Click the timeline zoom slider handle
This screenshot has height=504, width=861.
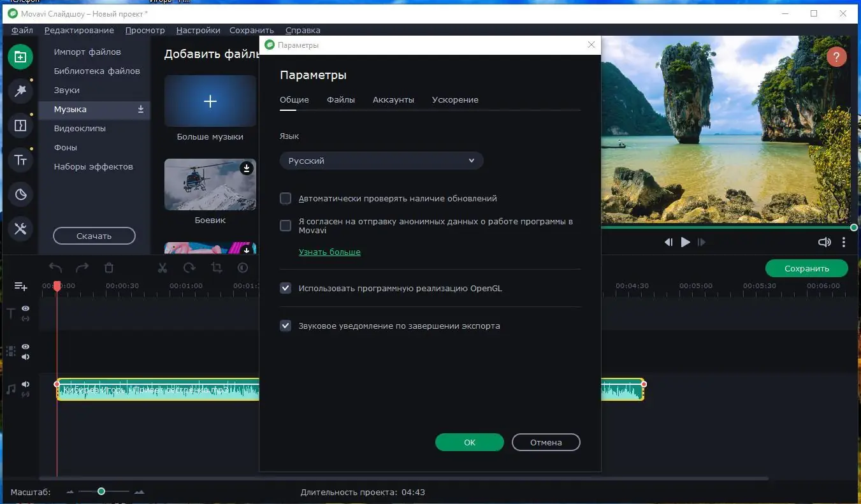pyautogui.click(x=101, y=491)
